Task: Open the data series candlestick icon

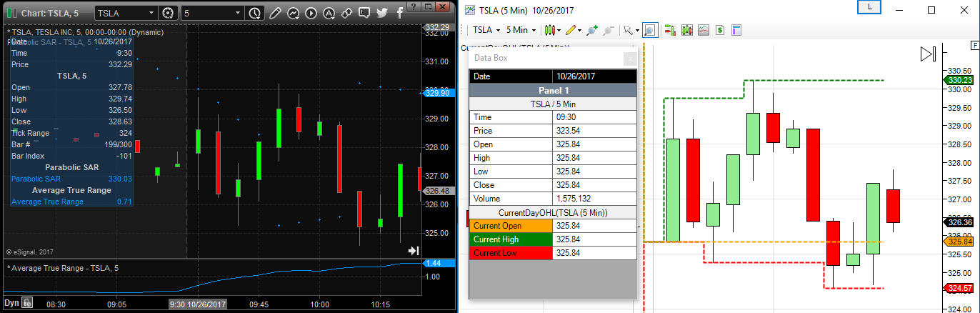Action: pos(687,30)
